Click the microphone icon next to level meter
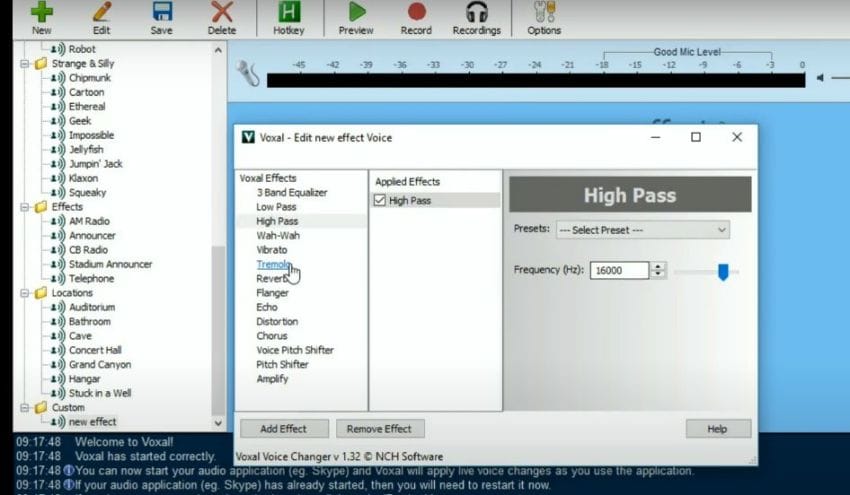Image resolution: width=850 pixels, height=495 pixels. click(248, 74)
